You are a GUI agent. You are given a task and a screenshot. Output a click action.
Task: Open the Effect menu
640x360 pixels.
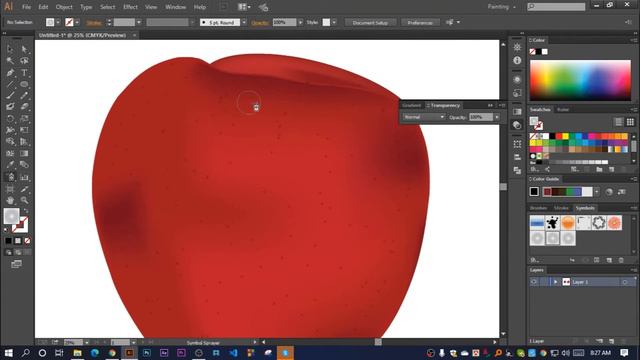coord(130,7)
